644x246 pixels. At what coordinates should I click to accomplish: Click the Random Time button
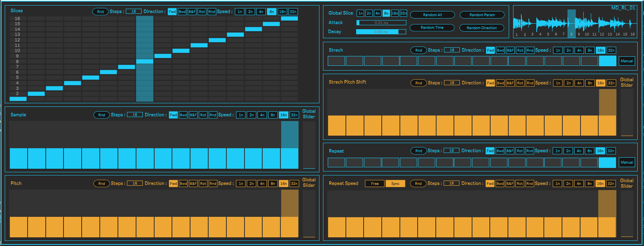pos(432,28)
